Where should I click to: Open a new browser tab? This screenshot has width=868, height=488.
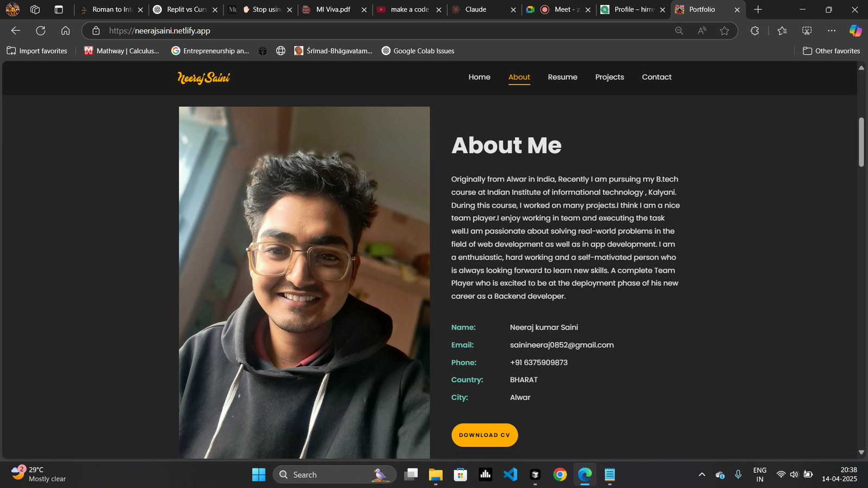[x=758, y=9]
